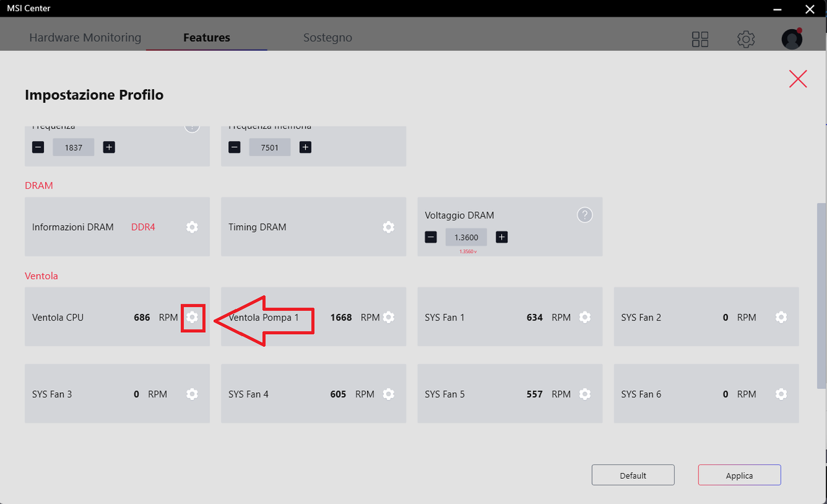Image resolution: width=827 pixels, height=504 pixels.
Task: Click the SYS Fan 5 557 value
Action: (x=535, y=394)
